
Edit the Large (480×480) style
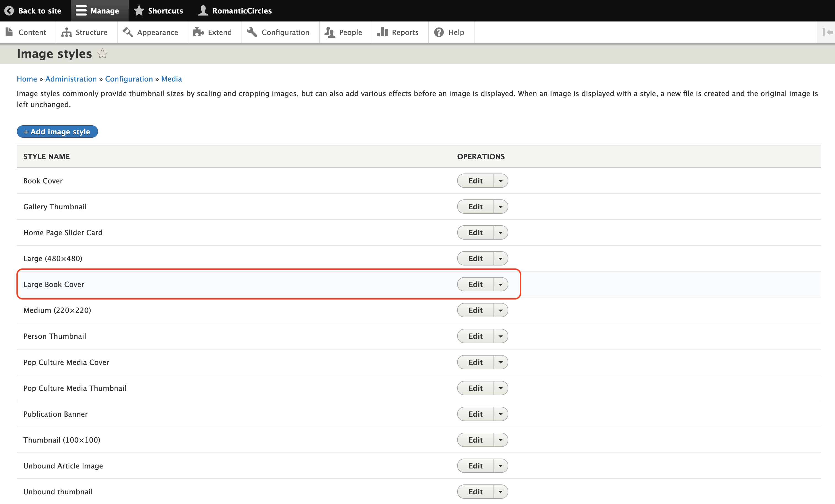tap(475, 258)
